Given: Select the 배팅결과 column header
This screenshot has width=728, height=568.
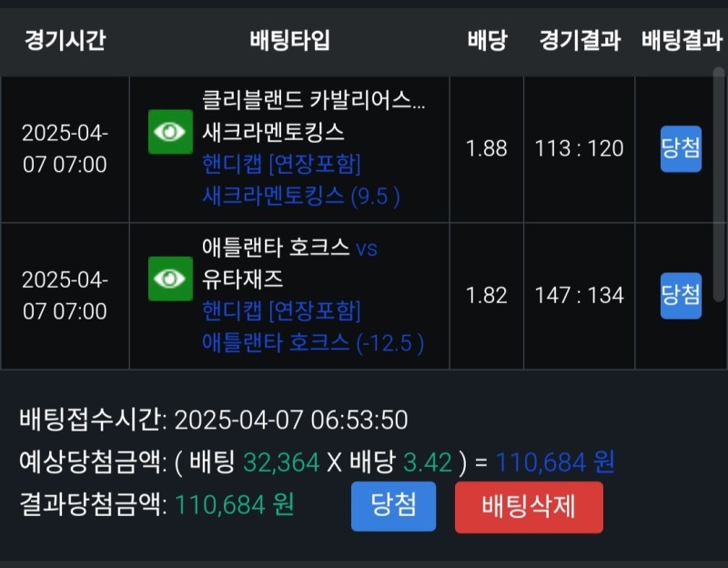Looking at the screenshot, I should [x=682, y=40].
